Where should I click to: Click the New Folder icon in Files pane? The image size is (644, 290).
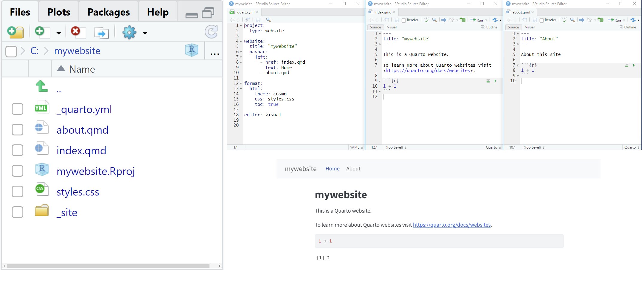click(x=16, y=32)
